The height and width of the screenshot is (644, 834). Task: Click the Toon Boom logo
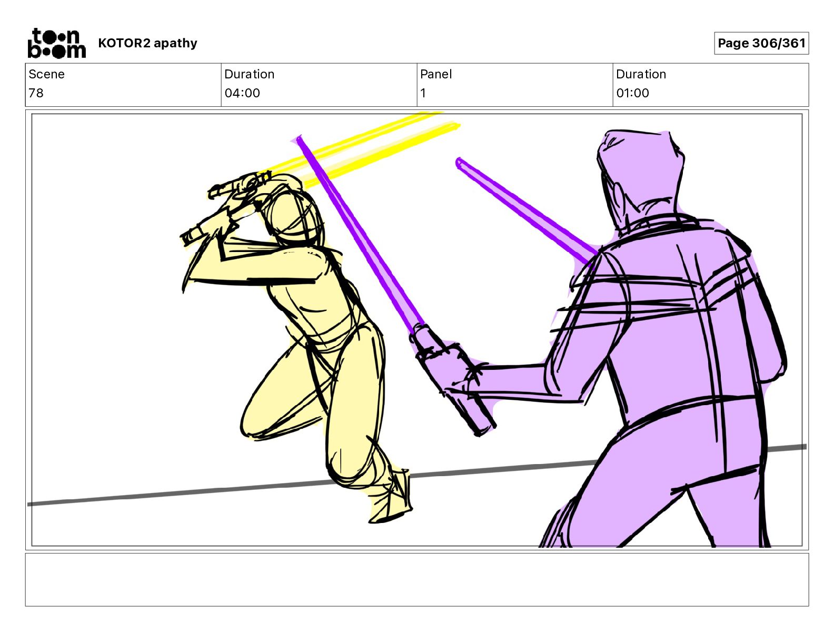56,43
